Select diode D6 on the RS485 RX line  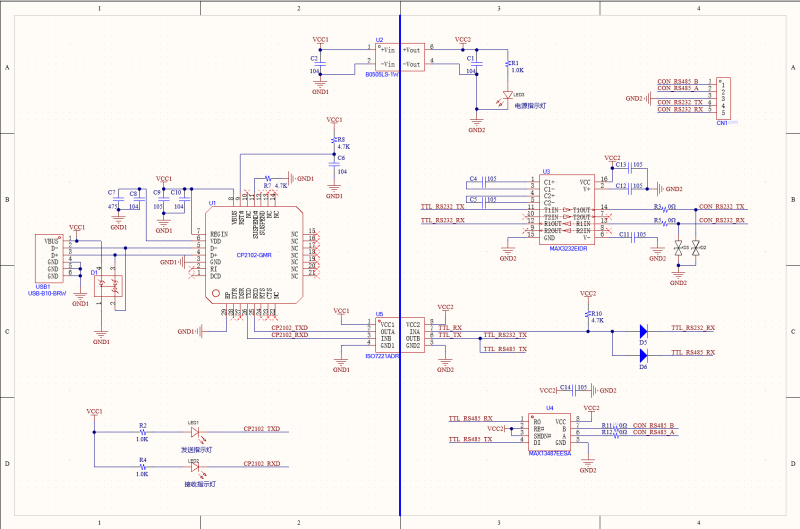pyautogui.click(x=643, y=354)
